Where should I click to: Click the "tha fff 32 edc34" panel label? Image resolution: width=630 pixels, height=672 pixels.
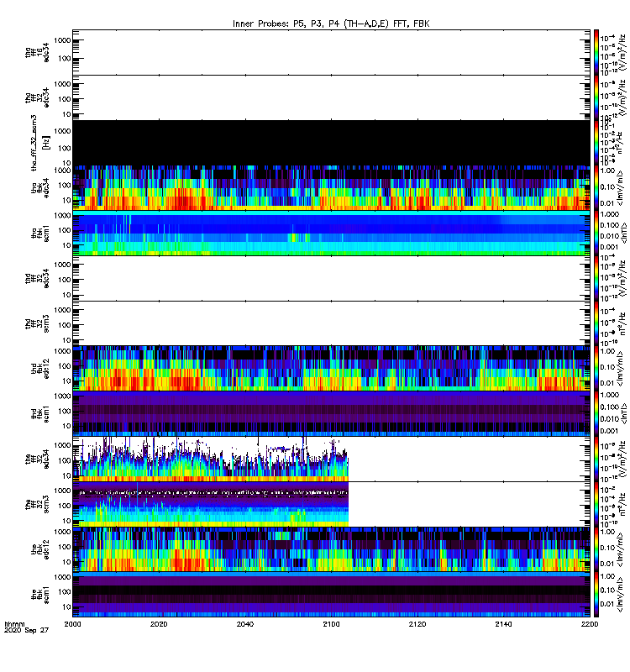pos(37,97)
